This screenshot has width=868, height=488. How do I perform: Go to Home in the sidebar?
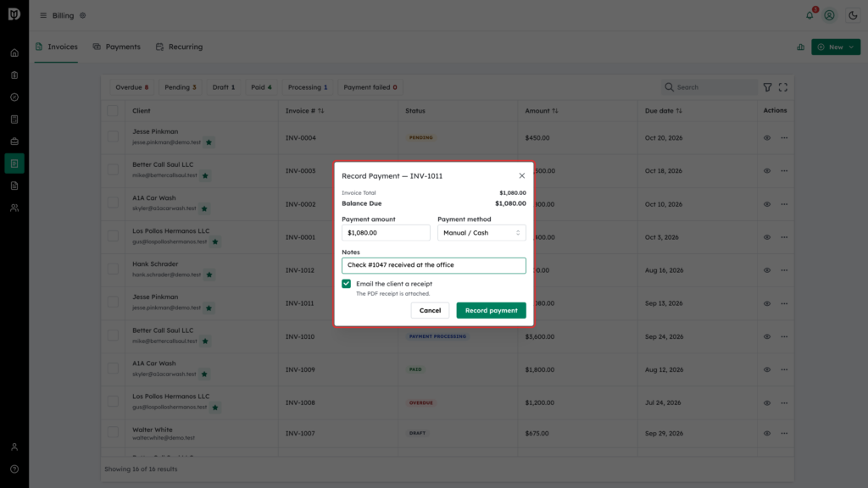[14, 53]
